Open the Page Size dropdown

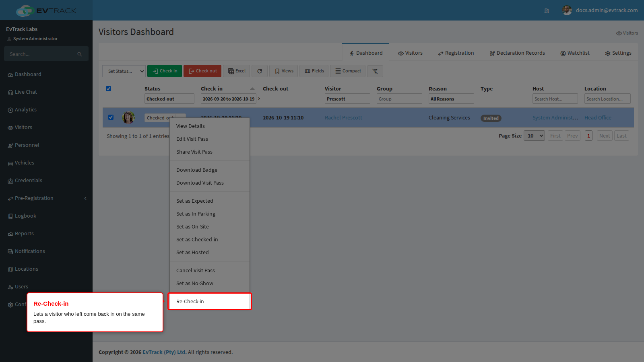click(x=534, y=136)
